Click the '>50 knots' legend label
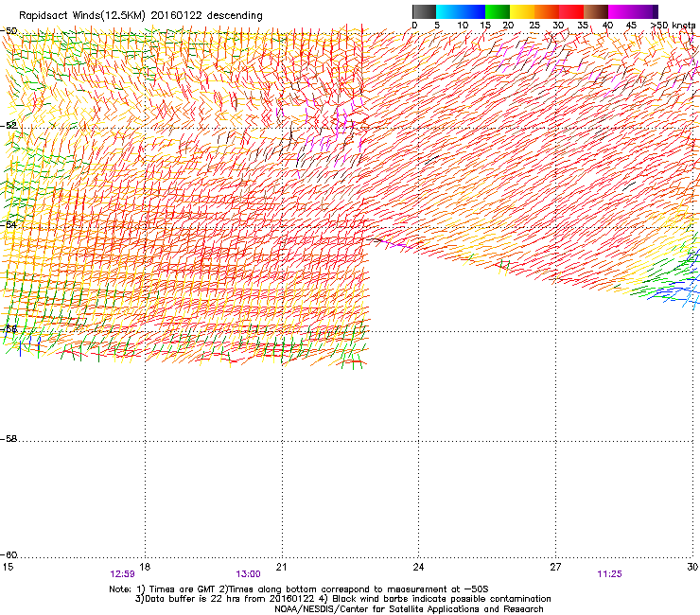 click(x=673, y=26)
